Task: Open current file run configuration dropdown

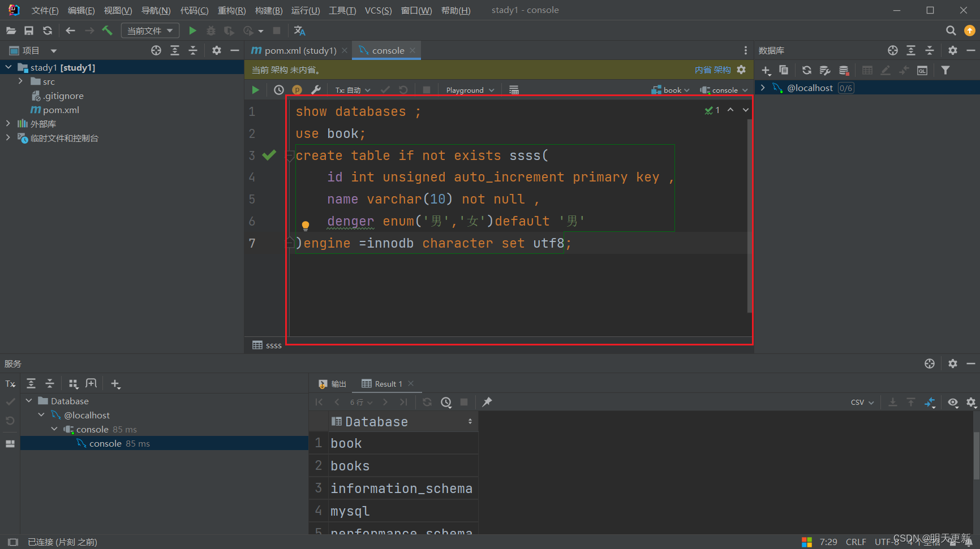Action: [150, 31]
